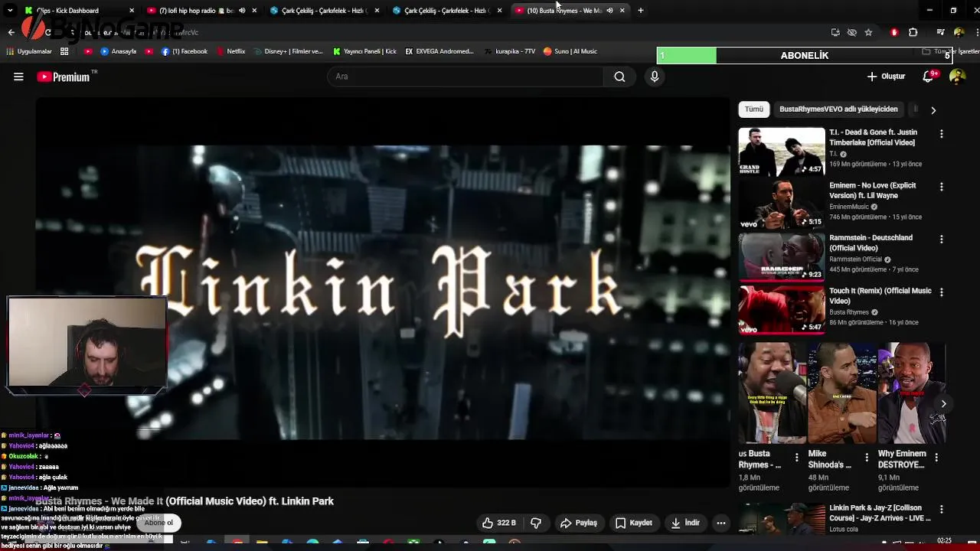Viewport: 980px width, 551px height.
Task: Open Rammstein Deutschland thumbnail
Action: [781, 257]
